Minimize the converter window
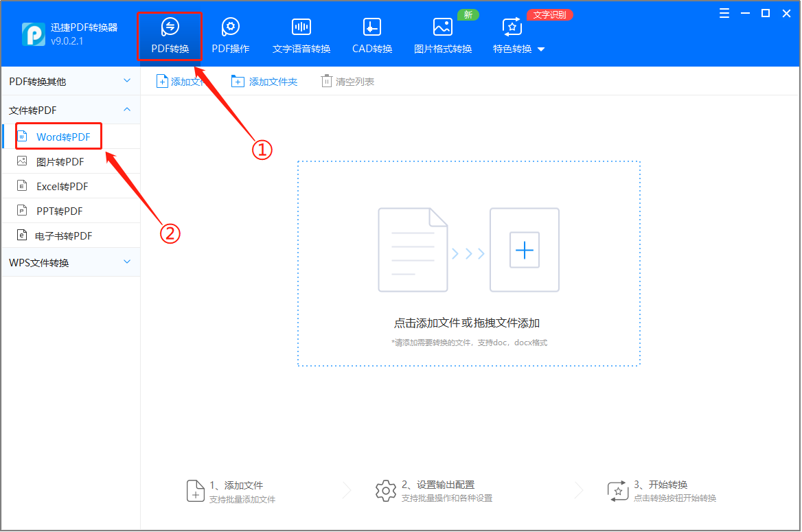Image resolution: width=802 pixels, height=532 pixels. click(745, 13)
